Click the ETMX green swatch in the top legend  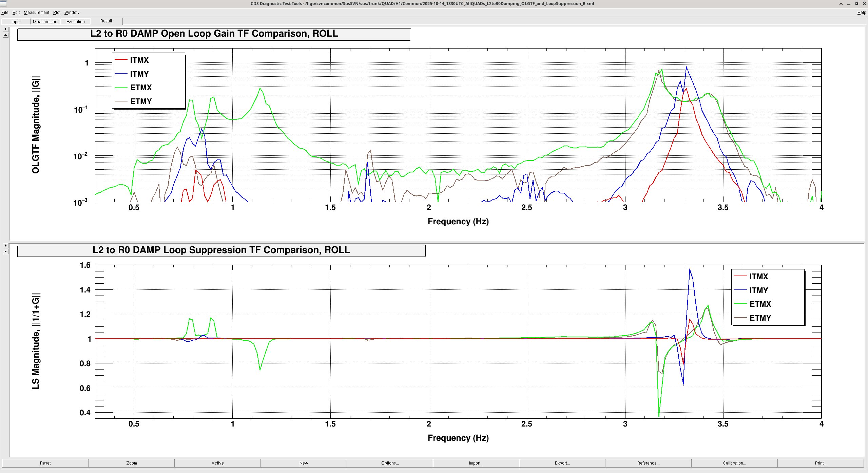121,88
